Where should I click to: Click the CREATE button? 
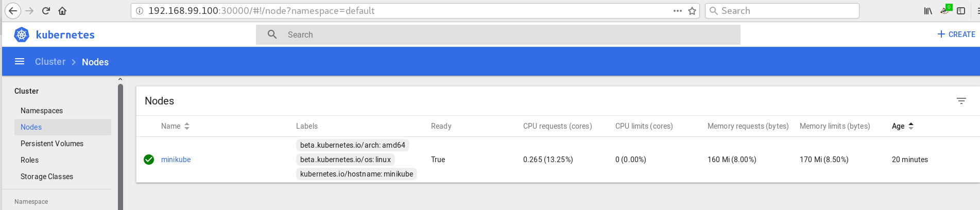tap(956, 34)
